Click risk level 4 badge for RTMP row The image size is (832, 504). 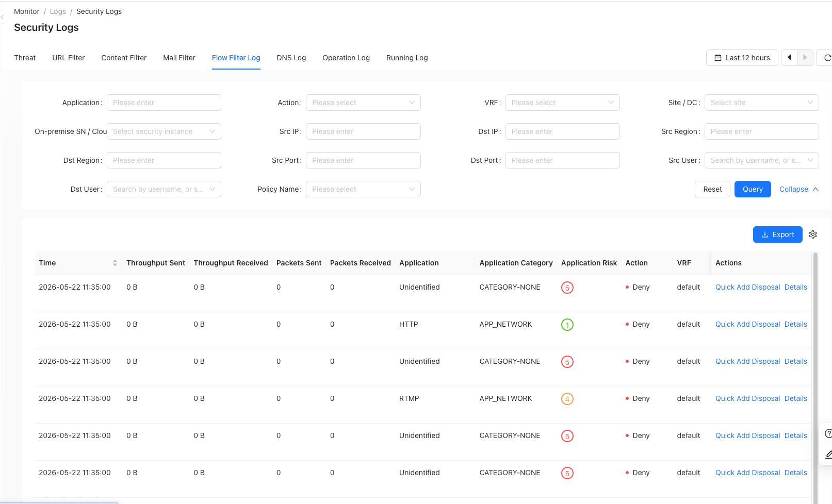click(x=567, y=399)
